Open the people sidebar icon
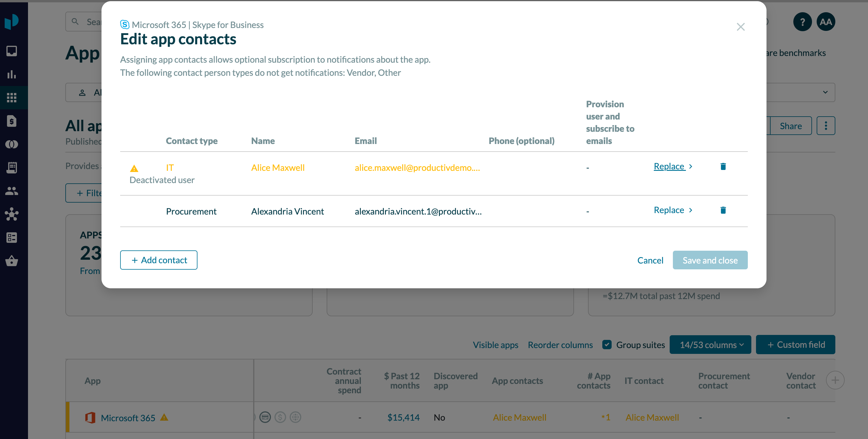The height and width of the screenshot is (439, 868). coord(12,191)
